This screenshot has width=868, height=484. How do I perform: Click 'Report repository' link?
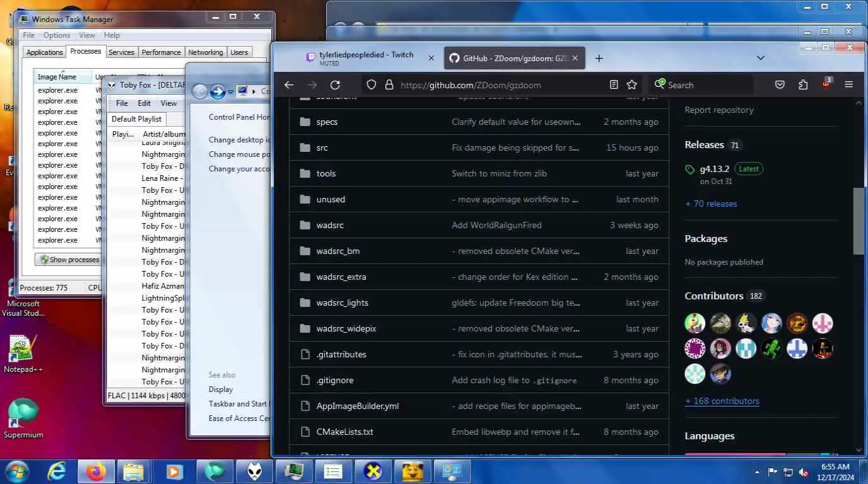pos(719,110)
